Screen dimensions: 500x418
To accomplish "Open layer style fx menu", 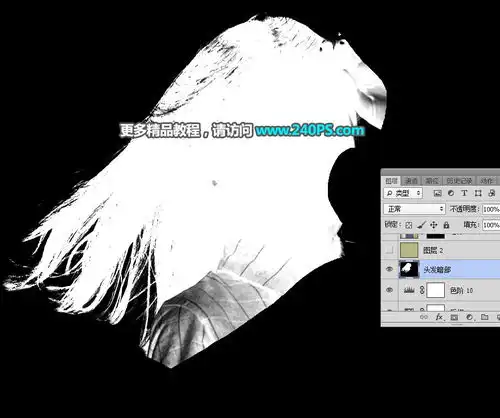I will point(439,317).
